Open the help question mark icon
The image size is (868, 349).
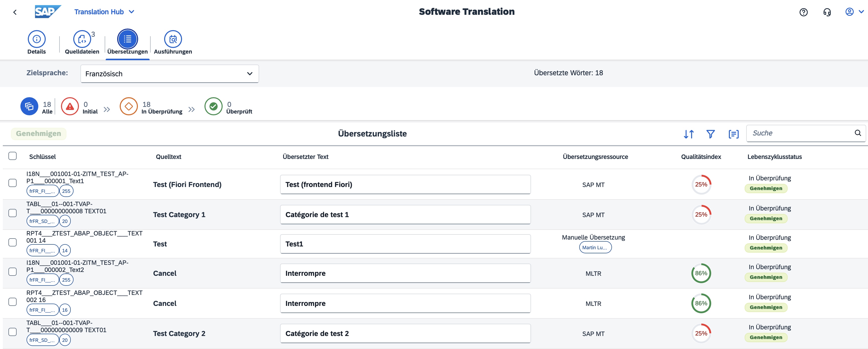pos(803,13)
